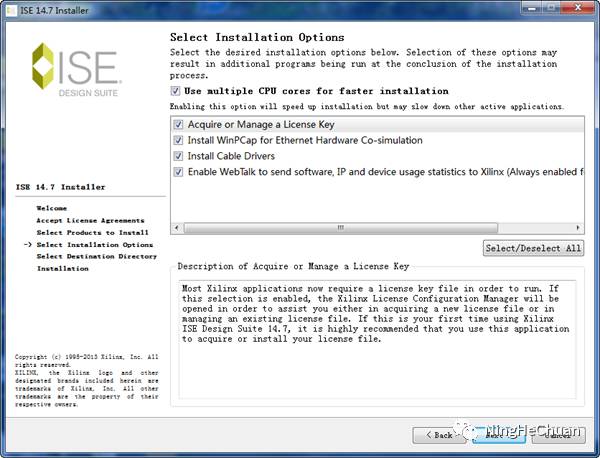This screenshot has width=600, height=458.
Task: Click the Cancel button
Action: click(x=558, y=435)
